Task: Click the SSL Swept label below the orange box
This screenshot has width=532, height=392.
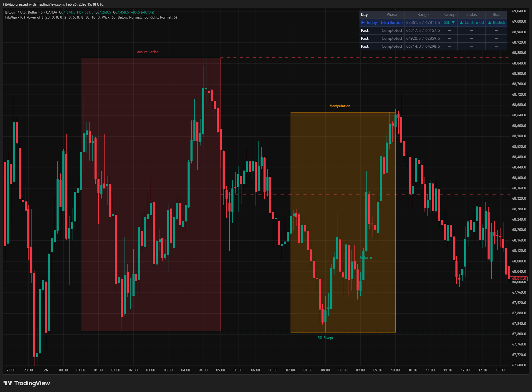Action: coord(325,338)
